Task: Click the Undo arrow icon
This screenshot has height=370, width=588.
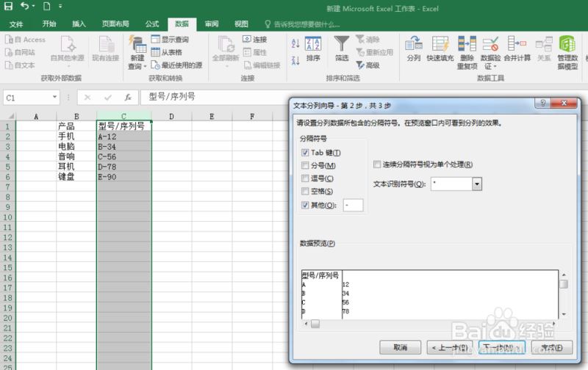Action: click(x=25, y=6)
